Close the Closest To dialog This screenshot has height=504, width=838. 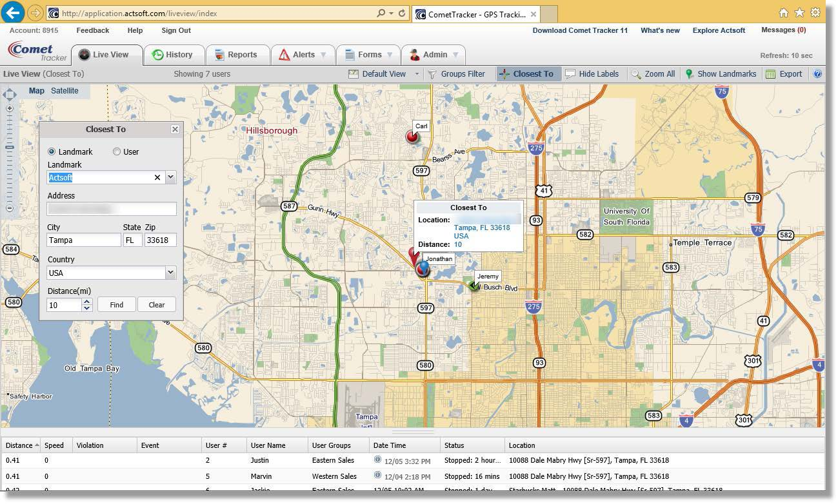[x=175, y=130]
